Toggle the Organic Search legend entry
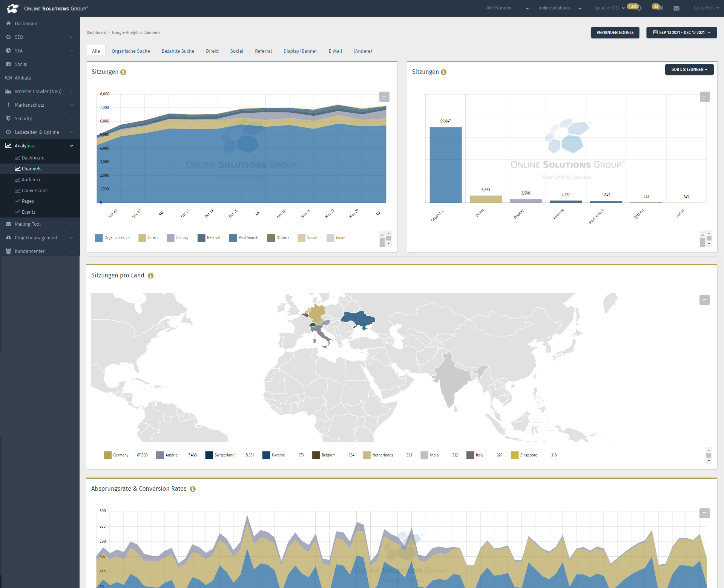The width and height of the screenshot is (724, 588). (x=112, y=237)
